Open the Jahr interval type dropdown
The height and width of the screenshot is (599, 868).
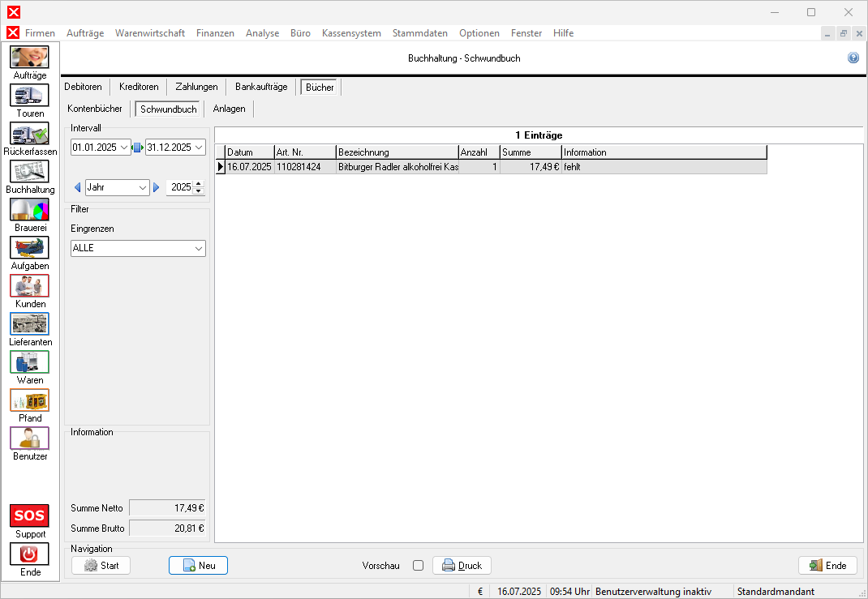tap(143, 187)
